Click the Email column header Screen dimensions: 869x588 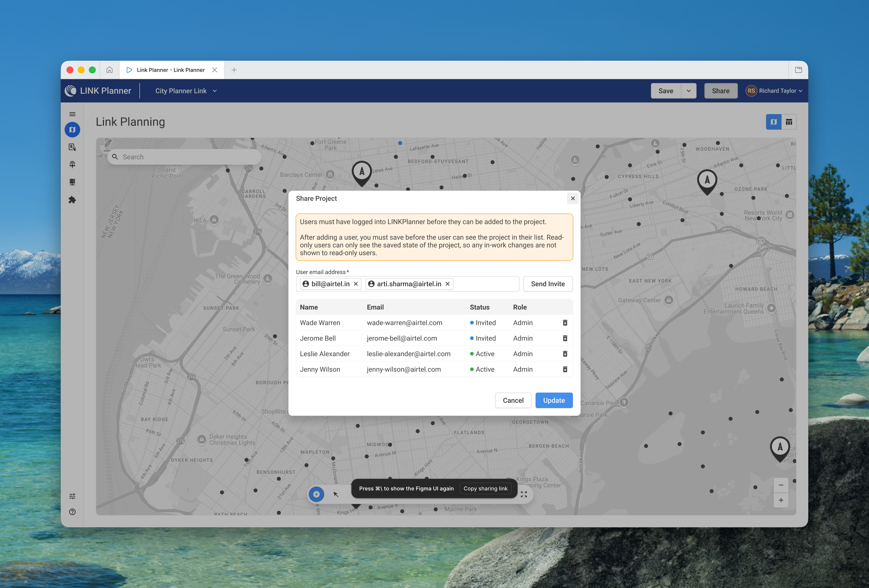(x=375, y=307)
